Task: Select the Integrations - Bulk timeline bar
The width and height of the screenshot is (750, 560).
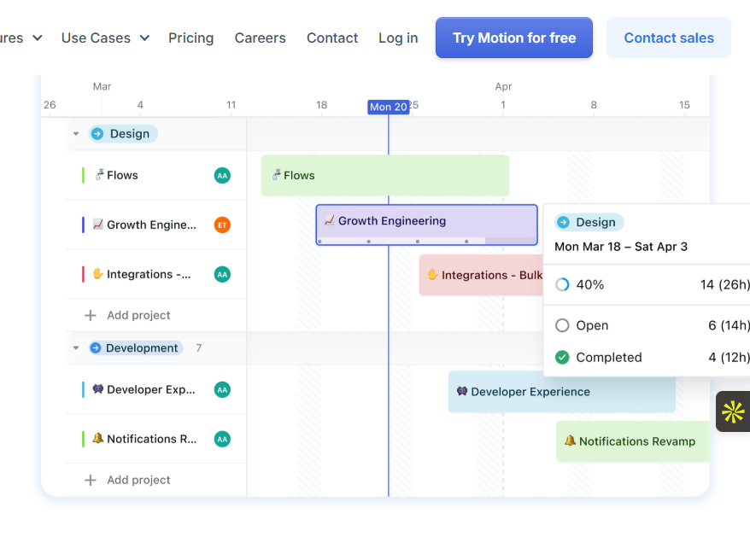Action: pos(481,275)
